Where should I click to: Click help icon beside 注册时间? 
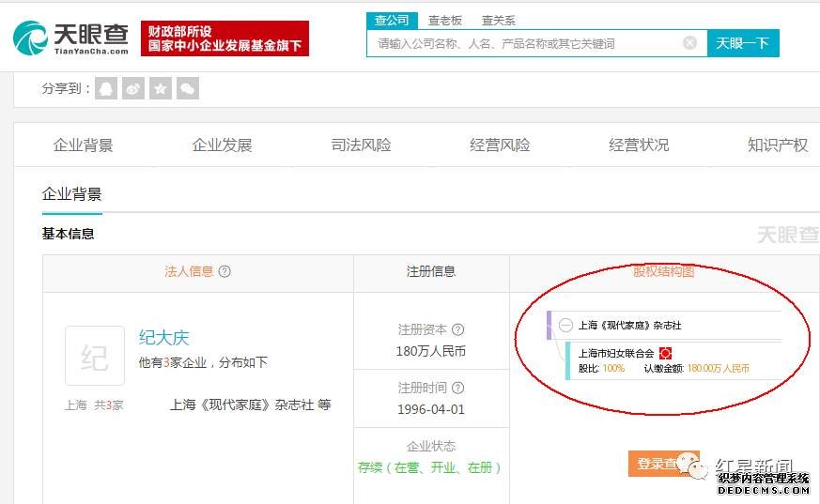457,388
